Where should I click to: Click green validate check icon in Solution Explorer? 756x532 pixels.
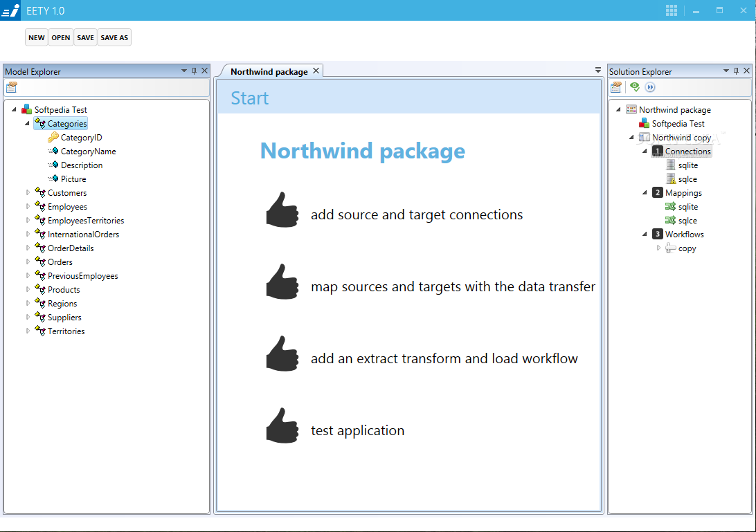coord(634,86)
